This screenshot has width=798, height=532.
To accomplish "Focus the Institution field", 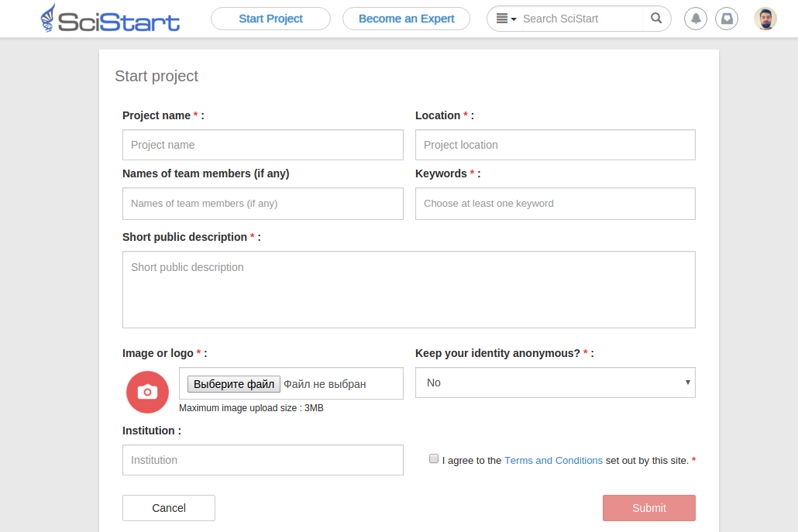I will click(263, 460).
